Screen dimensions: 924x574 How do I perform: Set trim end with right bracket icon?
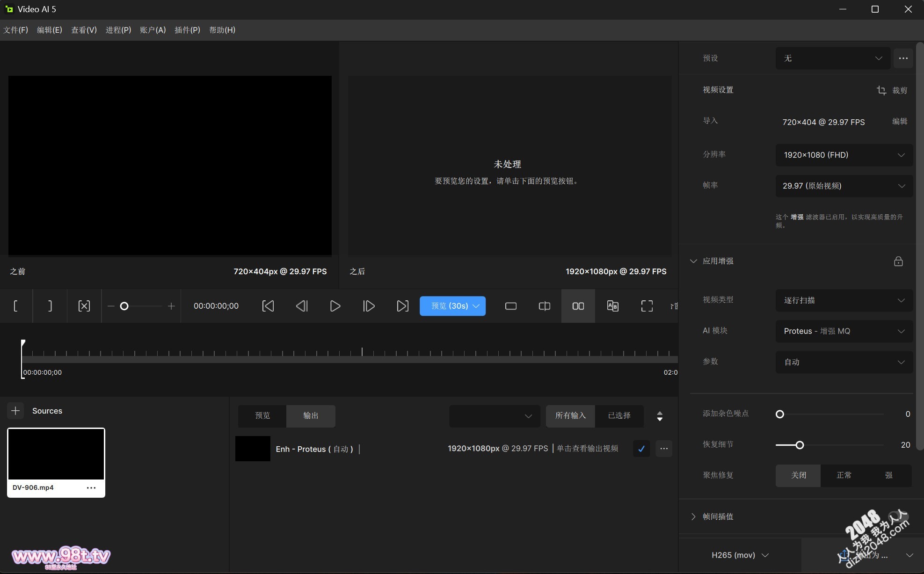(50, 306)
